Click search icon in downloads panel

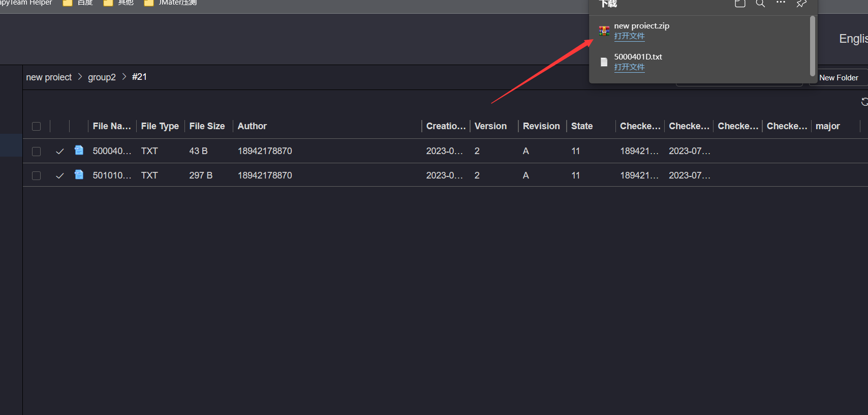[760, 3]
